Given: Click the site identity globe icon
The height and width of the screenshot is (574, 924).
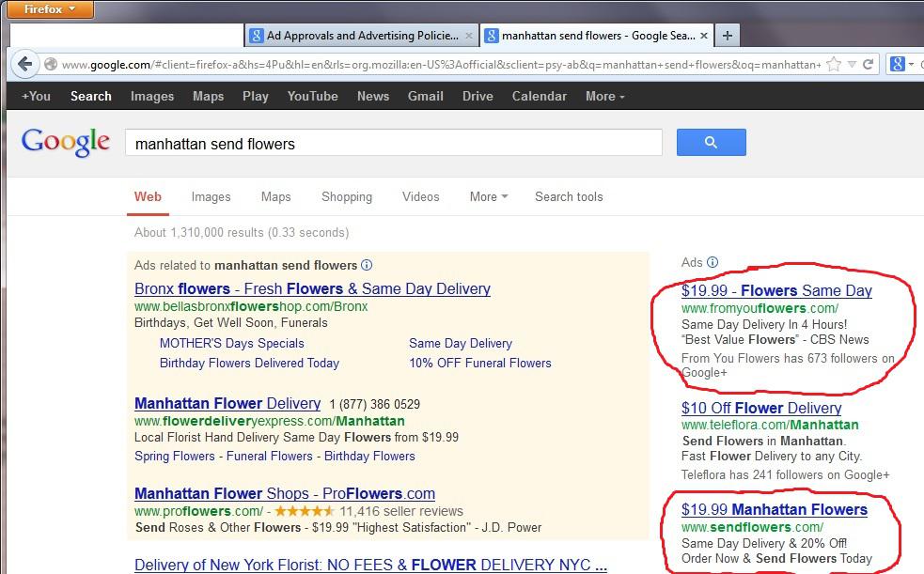Looking at the screenshot, I should 51,64.
